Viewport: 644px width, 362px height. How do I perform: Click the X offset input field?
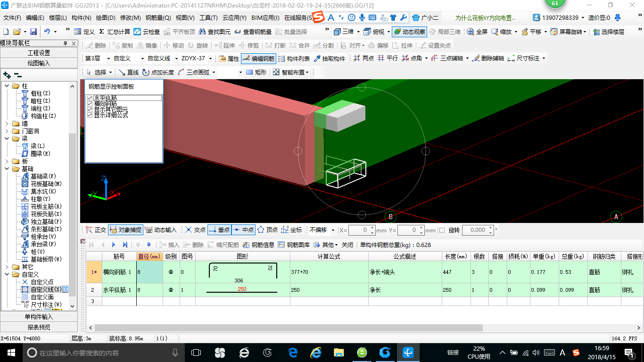point(359,230)
